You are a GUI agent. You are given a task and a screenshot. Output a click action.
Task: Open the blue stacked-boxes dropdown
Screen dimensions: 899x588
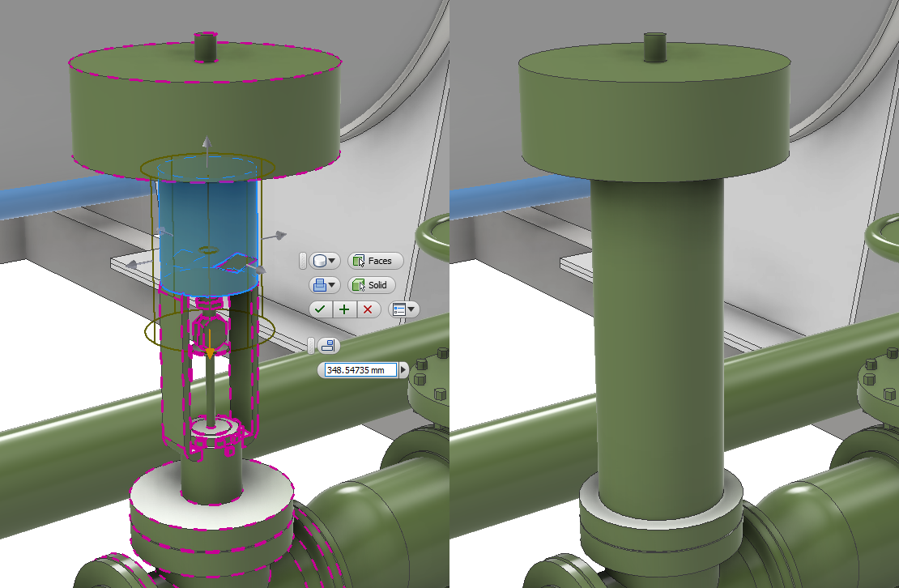pos(325,285)
